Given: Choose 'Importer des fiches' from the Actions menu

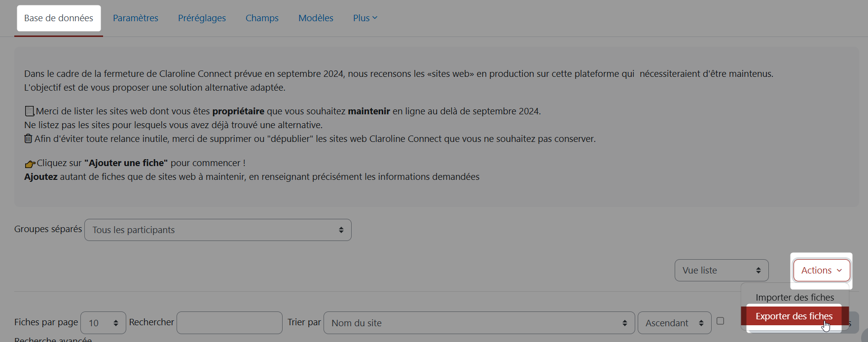Looking at the screenshot, I should point(795,297).
